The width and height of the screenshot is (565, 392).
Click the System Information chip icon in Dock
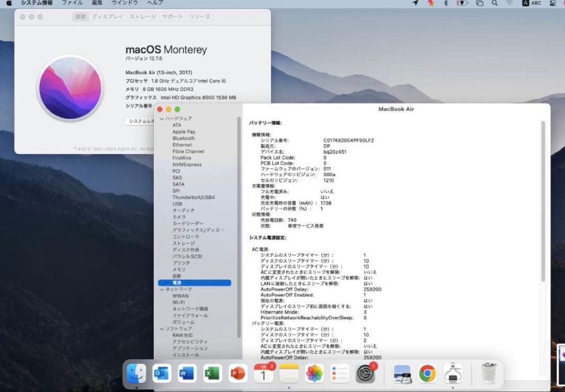tap(453, 374)
